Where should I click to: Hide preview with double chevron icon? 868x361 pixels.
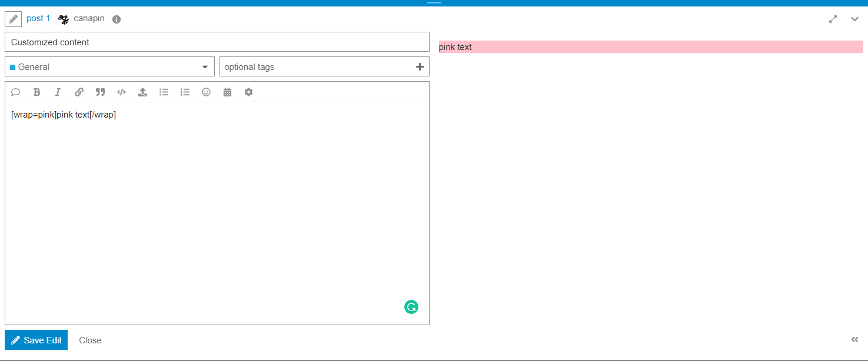854,339
